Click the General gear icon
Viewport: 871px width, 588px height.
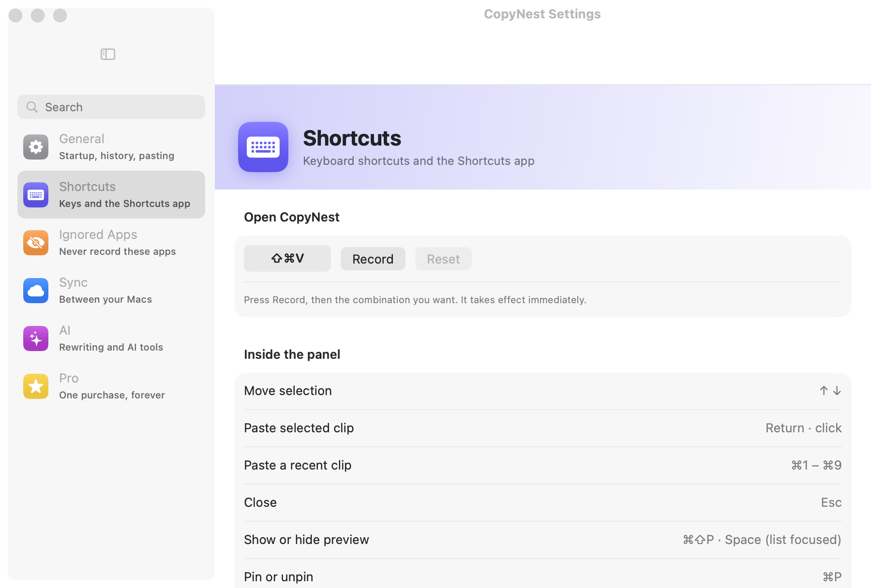coord(36,147)
